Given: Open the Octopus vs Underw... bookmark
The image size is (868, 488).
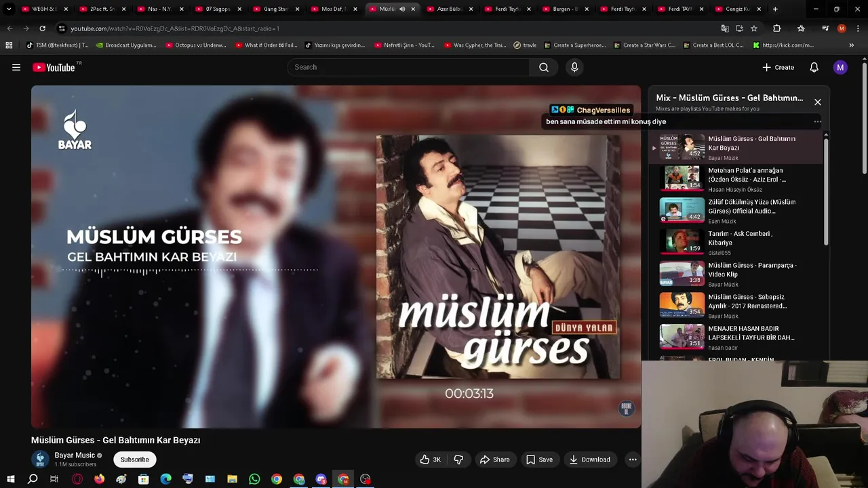Looking at the screenshot, I should (196, 45).
